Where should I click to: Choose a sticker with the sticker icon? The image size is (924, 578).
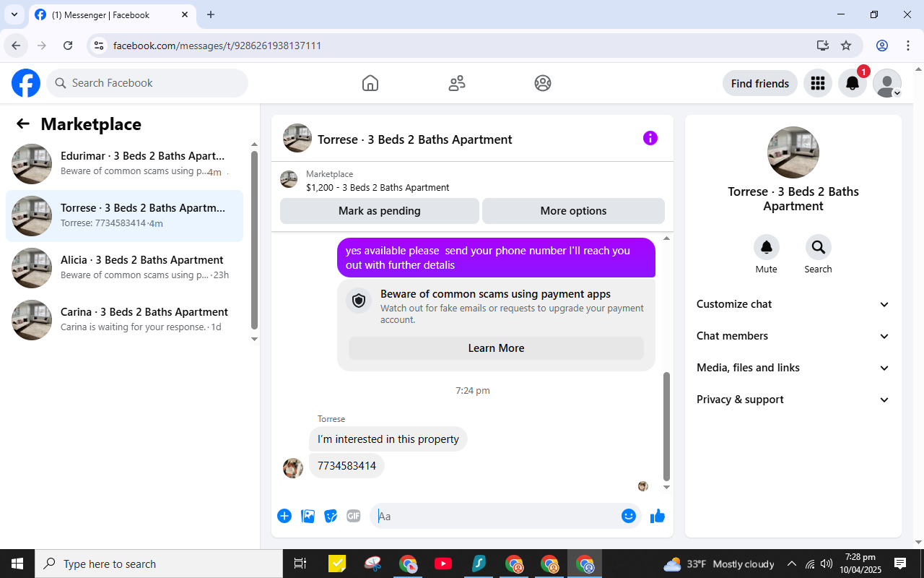tap(331, 516)
